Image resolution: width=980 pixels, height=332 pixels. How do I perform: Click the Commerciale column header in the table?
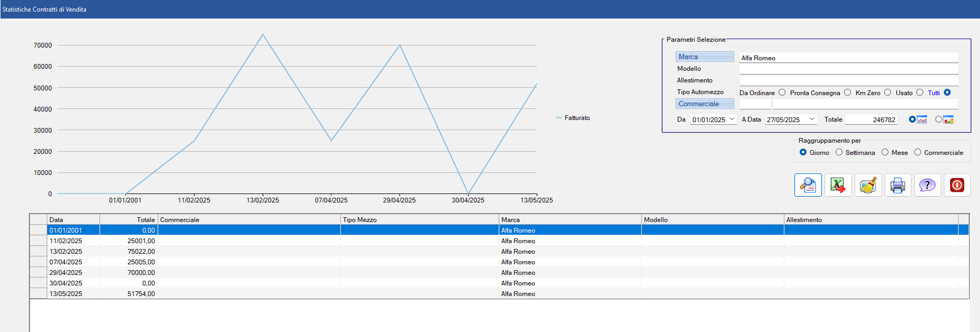(x=249, y=219)
